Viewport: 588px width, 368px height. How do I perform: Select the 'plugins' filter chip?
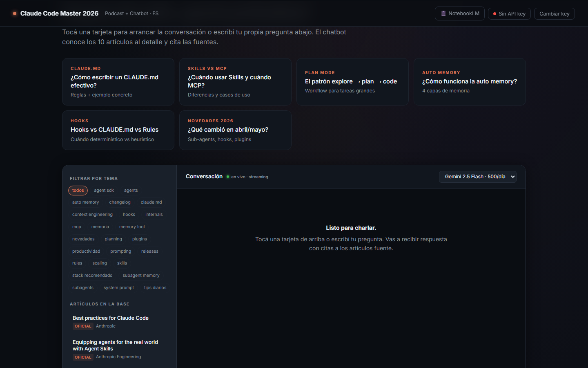(x=140, y=239)
